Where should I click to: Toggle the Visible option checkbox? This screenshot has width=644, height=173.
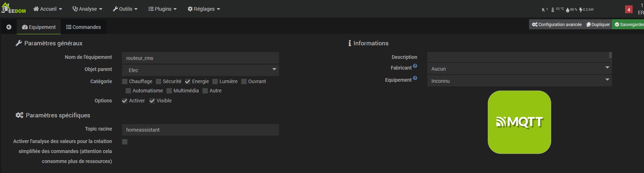coord(152,101)
